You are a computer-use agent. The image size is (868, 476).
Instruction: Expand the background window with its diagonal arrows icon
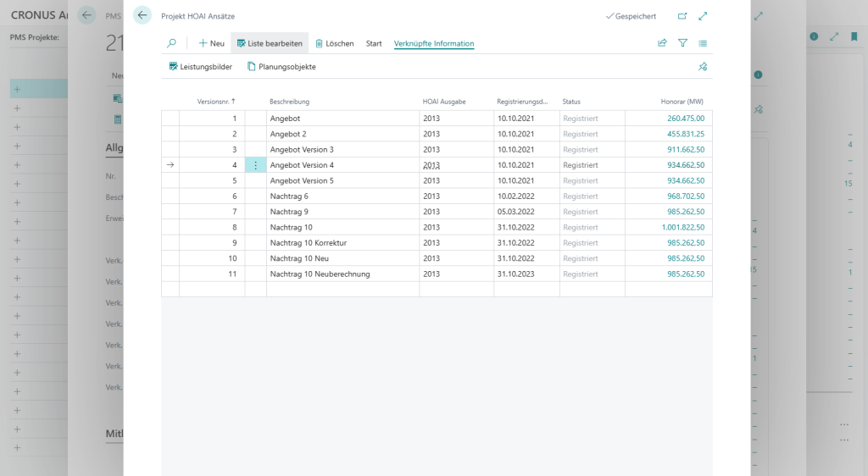834,36
